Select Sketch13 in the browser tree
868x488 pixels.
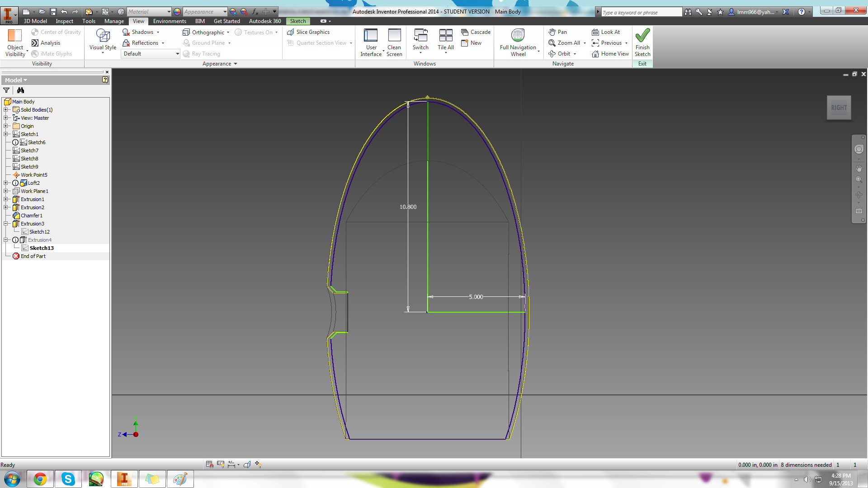point(42,248)
